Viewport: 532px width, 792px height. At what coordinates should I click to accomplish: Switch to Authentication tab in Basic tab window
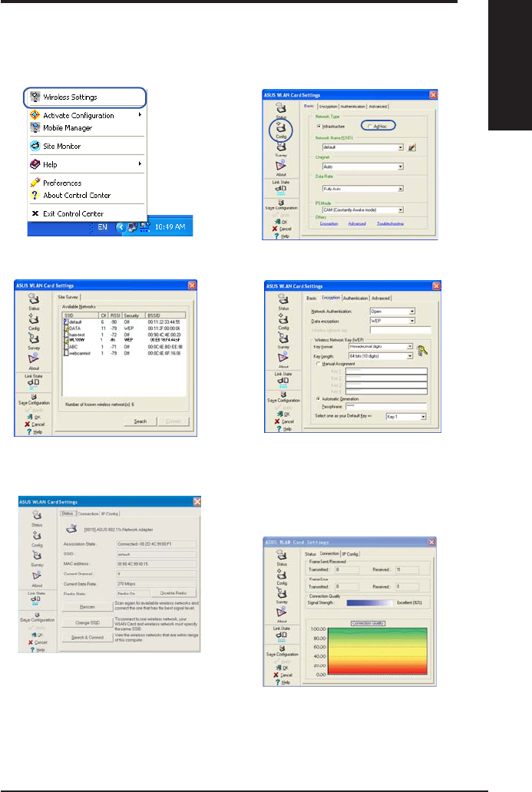coord(352,107)
